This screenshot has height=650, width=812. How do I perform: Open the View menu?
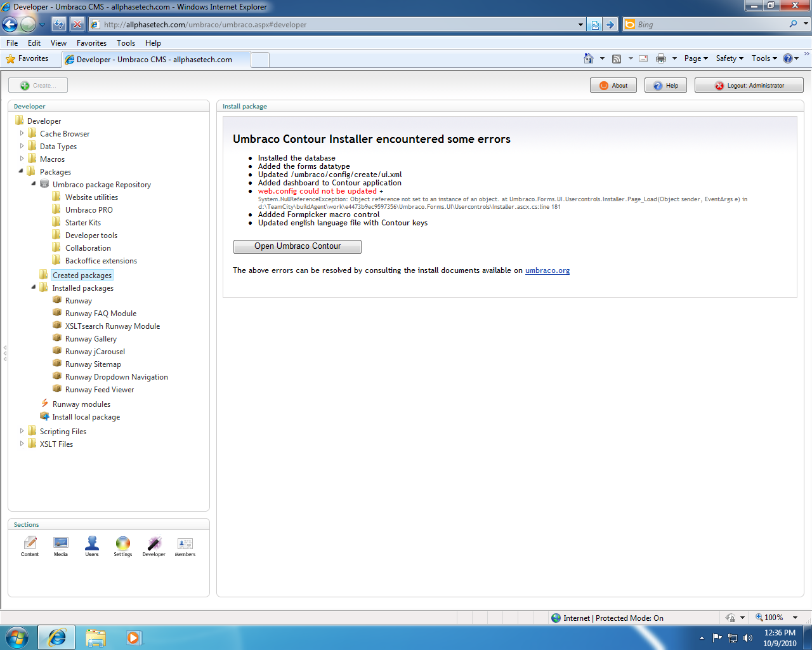point(58,43)
